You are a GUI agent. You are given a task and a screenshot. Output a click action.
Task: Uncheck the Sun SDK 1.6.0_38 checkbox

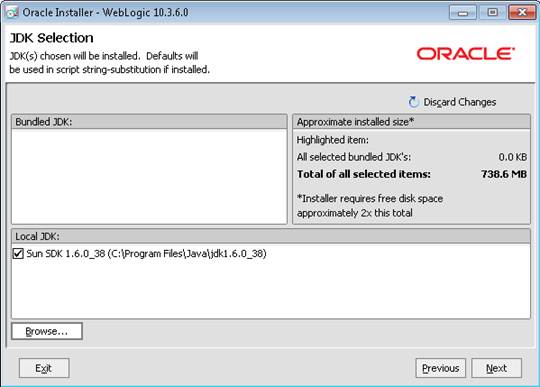click(18, 254)
